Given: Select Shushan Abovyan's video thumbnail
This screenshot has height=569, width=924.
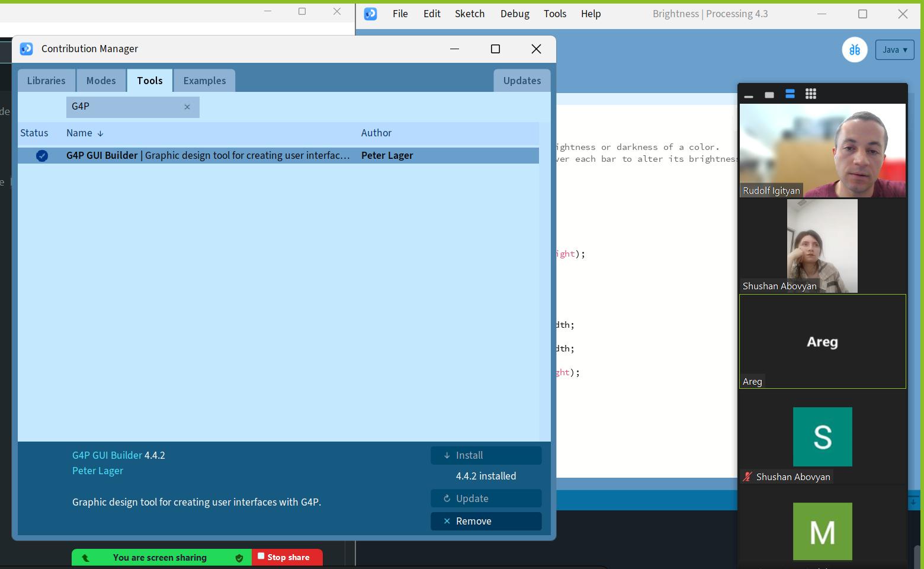Looking at the screenshot, I should (x=822, y=246).
